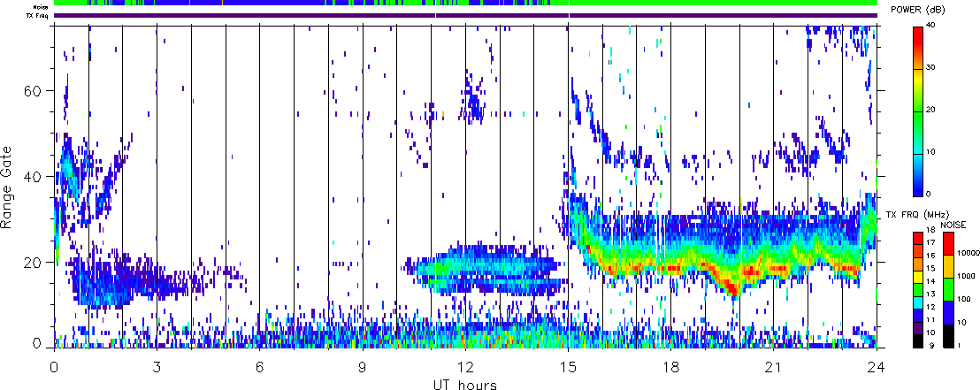Click the NOISE legend title
This screenshot has height=390, width=980.
tap(954, 225)
